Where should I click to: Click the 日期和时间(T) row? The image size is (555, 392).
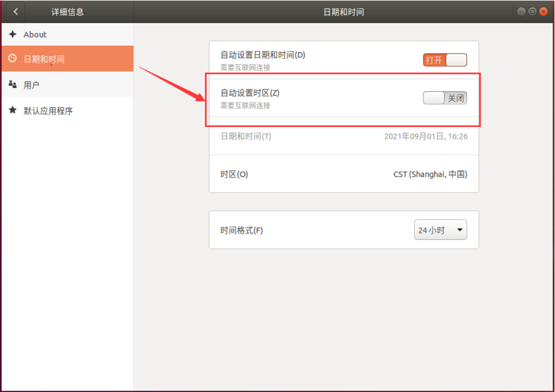(x=344, y=136)
